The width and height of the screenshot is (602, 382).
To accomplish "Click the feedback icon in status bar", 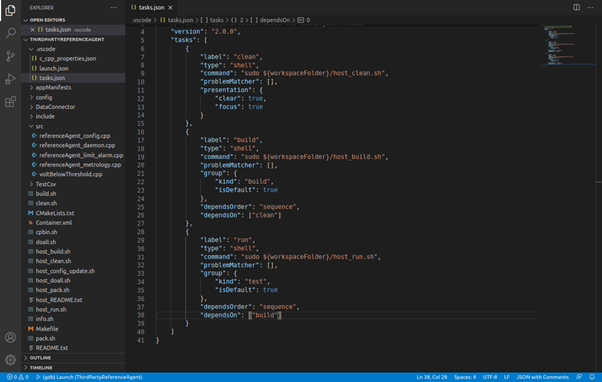I will [x=579, y=377].
